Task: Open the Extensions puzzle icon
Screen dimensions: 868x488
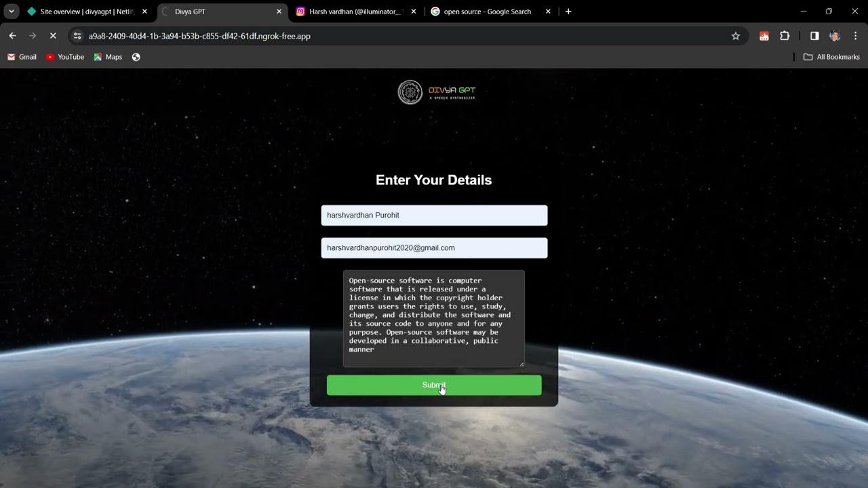Action: pos(785,36)
